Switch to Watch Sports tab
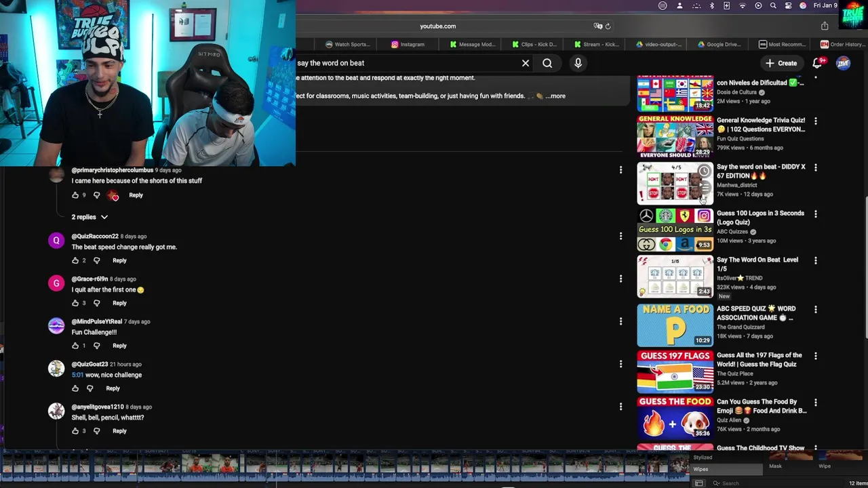 348,44
